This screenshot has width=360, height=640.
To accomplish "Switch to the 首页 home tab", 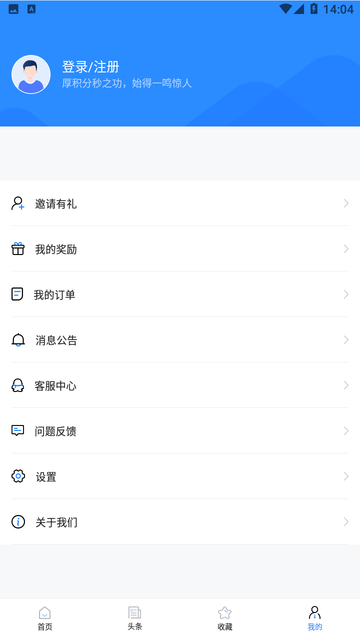I will pyautogui.click(x=45, y=618).
